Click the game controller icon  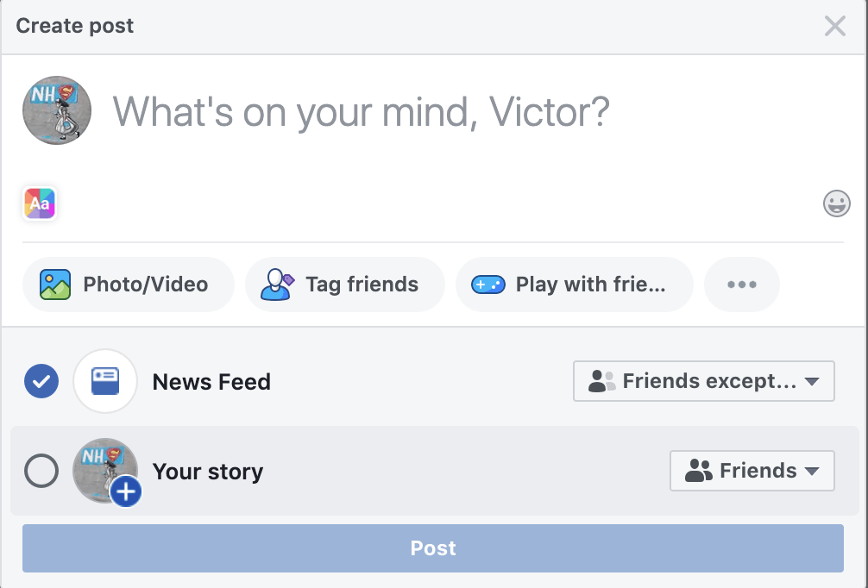tap(488, 285)
